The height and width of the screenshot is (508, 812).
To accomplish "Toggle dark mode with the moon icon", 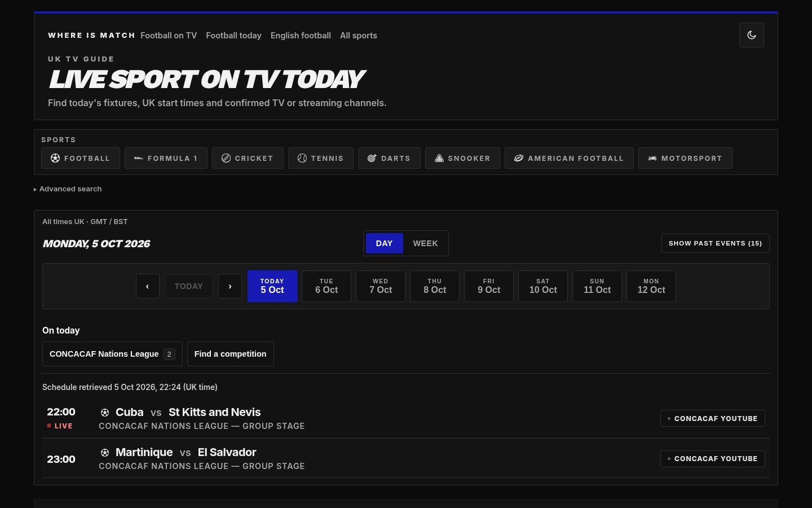I will coord(751,35).
